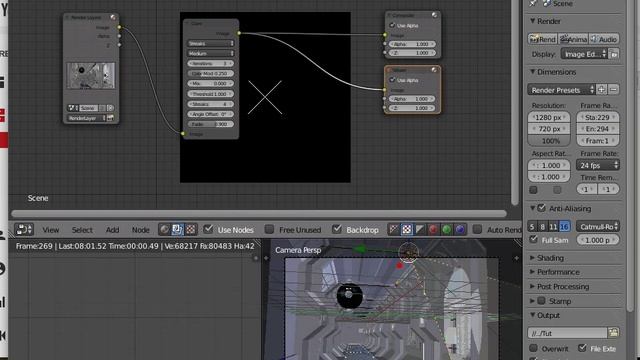Click the Scene icon in properties breadcrumb
This screenshot has height=360, width=640.
click(547, 4)
